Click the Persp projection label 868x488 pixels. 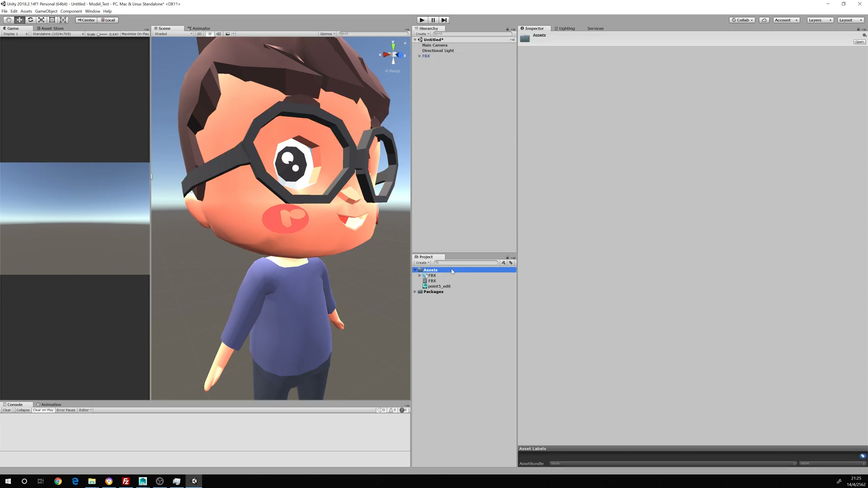pyautogui.click(x=392, y=71)
